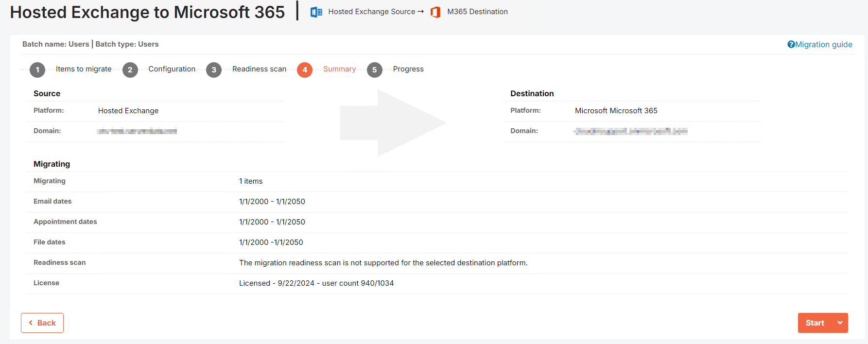Viewport: 868px width, 344px height.
Task: Open the Items to migrate step label
Action: [84, 69]
